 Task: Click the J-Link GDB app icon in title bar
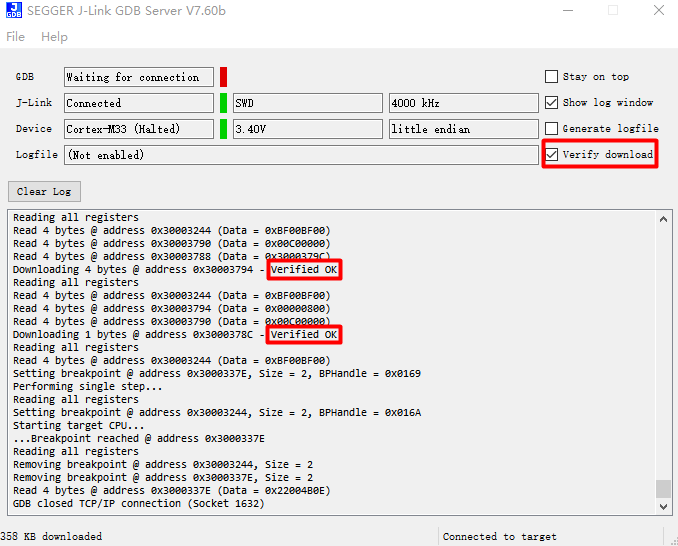click(14, 10)
